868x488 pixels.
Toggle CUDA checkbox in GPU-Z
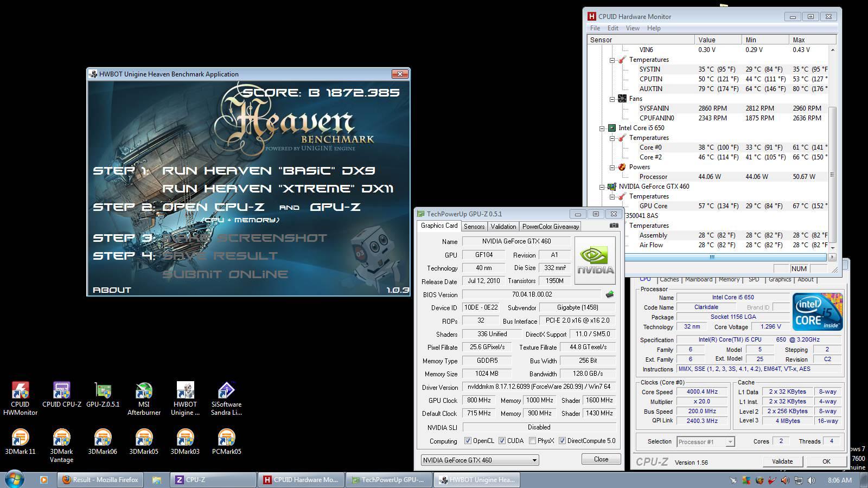click(502, 441)
